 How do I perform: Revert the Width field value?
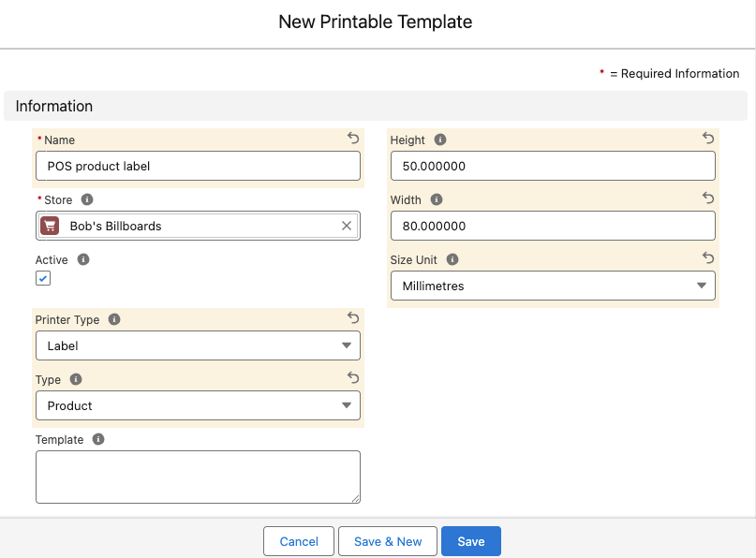pos(708,198)
